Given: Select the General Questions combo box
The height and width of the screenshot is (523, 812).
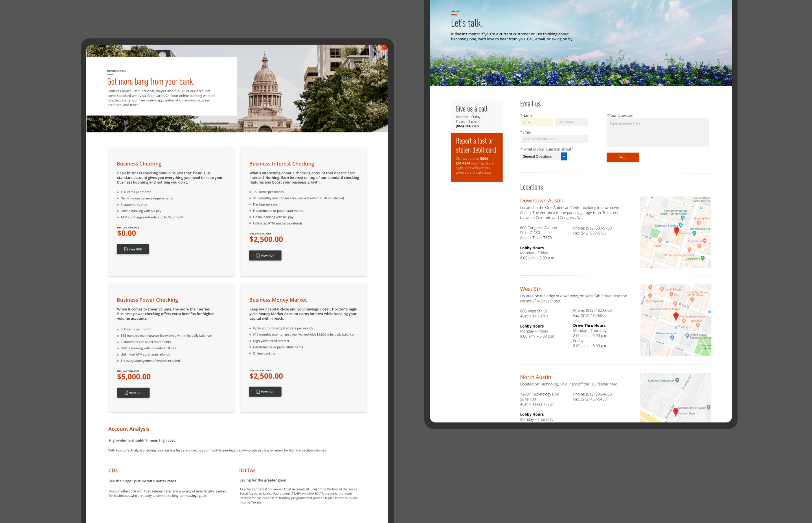Looking at the screenshot, I should coord(540,156).
